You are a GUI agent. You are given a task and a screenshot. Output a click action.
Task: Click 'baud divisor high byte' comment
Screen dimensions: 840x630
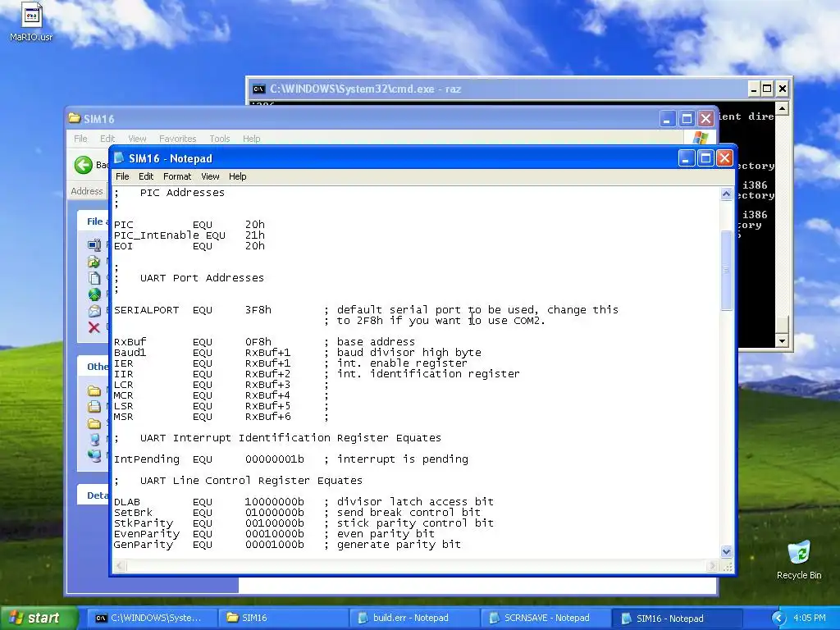(409, 353)
